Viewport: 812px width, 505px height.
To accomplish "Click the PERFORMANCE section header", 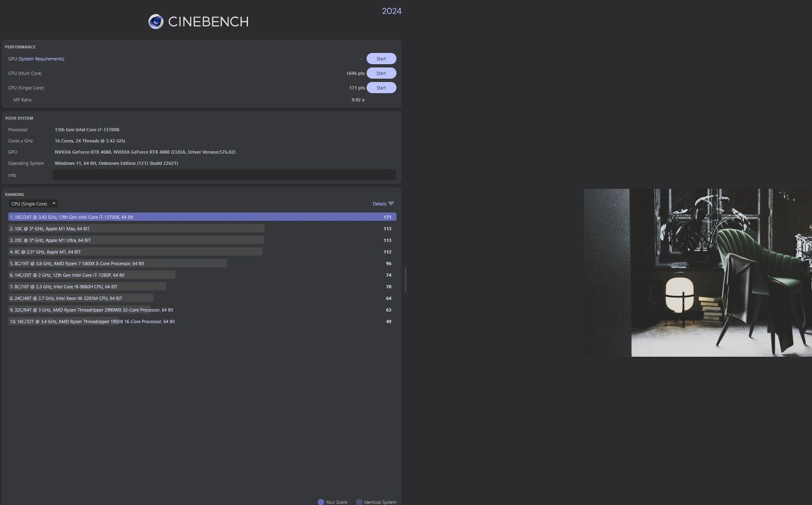I will 20,47.
